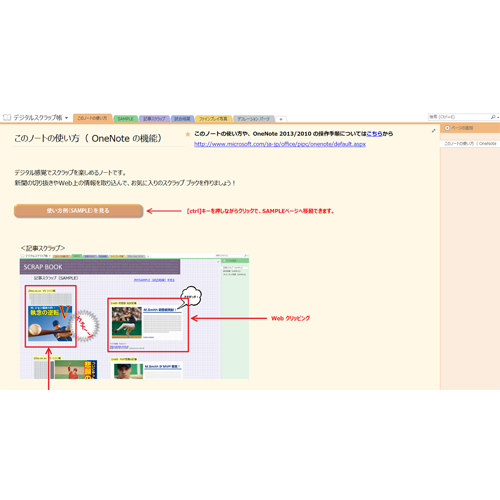Click the magnifier search icon
Viewport: 500px width, 500px height.
(493, 117)
